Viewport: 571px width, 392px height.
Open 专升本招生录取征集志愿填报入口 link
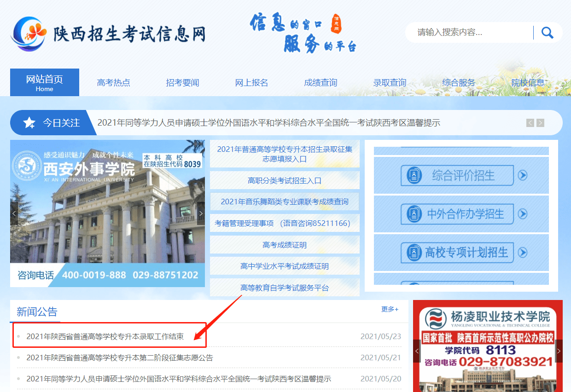pyautogui.click(x=285, y=154)
